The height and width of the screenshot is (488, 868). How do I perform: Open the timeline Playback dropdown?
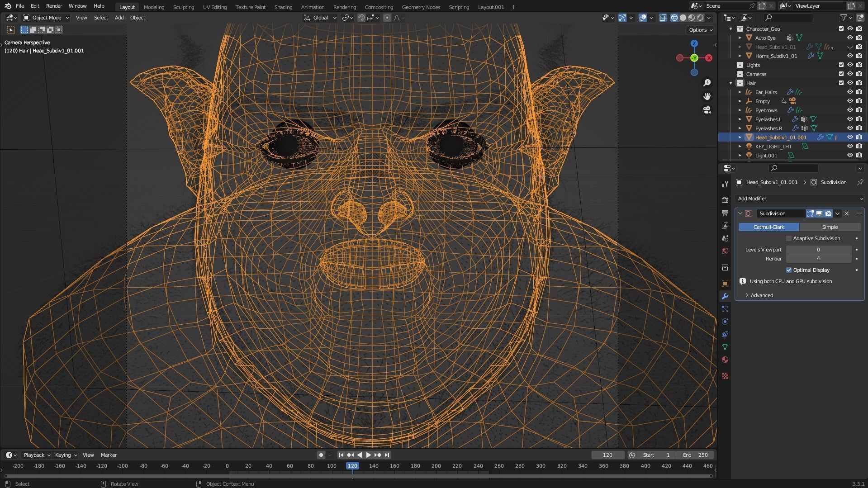pyautogui.click(x=37, y=455)
